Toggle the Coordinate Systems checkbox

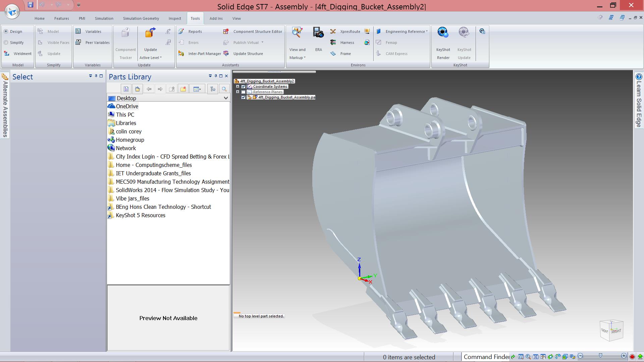click(244, 86)
